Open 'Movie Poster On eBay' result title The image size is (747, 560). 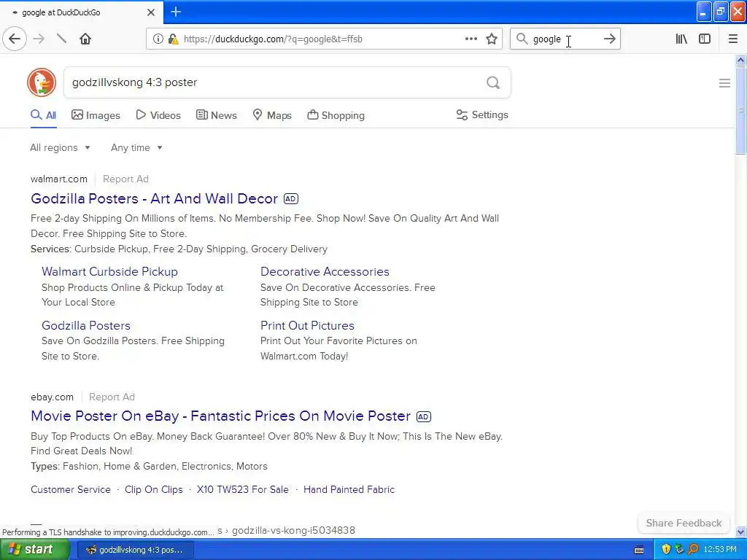[220, 416]
